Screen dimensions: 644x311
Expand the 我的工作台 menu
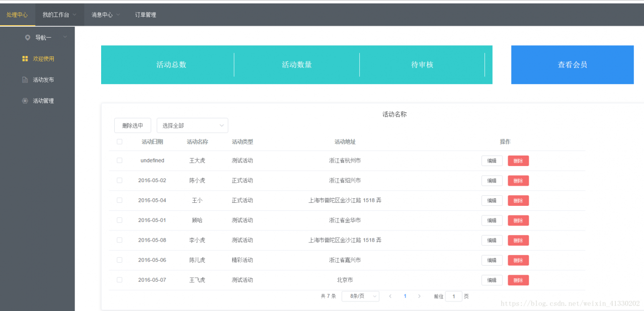coord(59,15)
